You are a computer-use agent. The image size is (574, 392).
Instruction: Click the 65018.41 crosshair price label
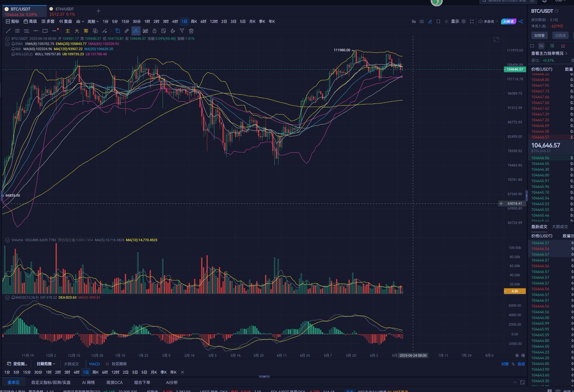(515, 203)
